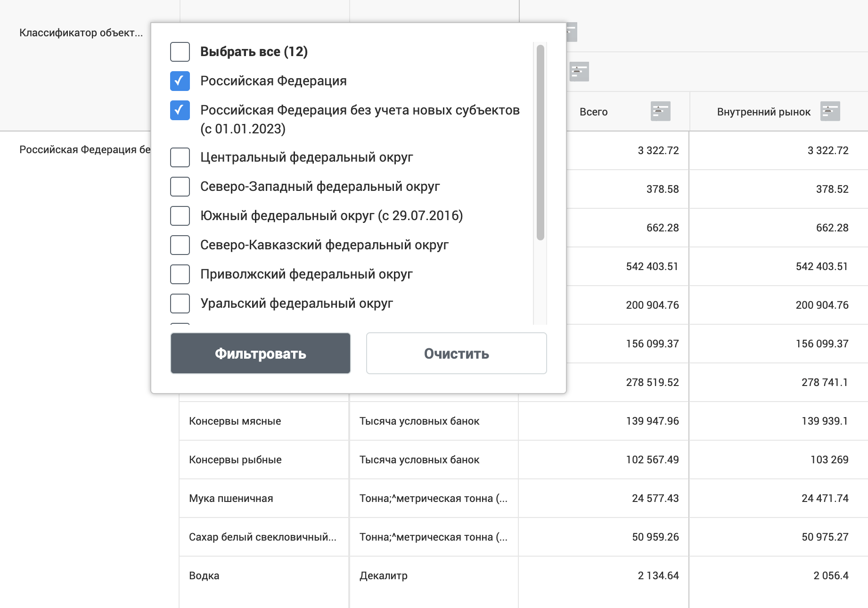Tick the Северо-Западный федеральный округ option
This screenshot has width=868, height=608.
(180, 187)
